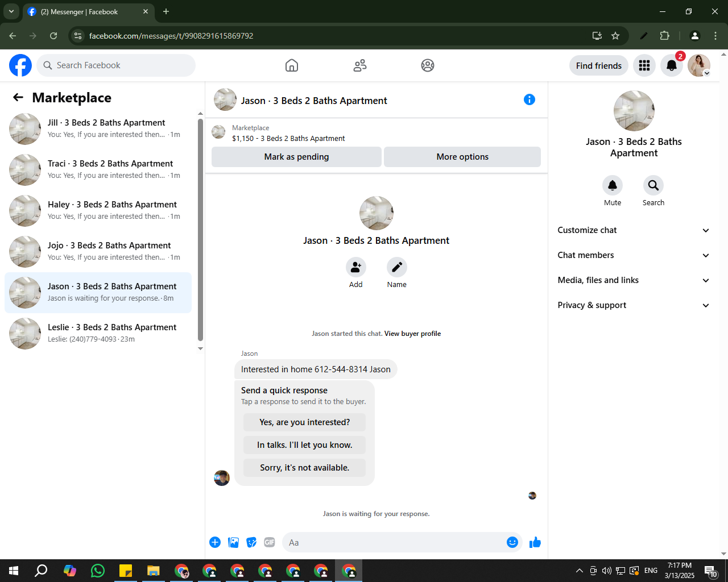The height and width of the screenshot is (582, 728).
Task: Edit the chat Name with pencil icon
Action: click(x=397, y=267)
